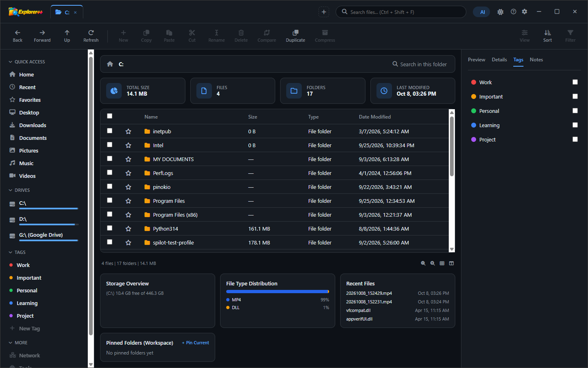Image resolution: width=588 pixels, height=368 pixels.
Task: Check the Intel row checkbox
Action: click(x=109, y=145)
